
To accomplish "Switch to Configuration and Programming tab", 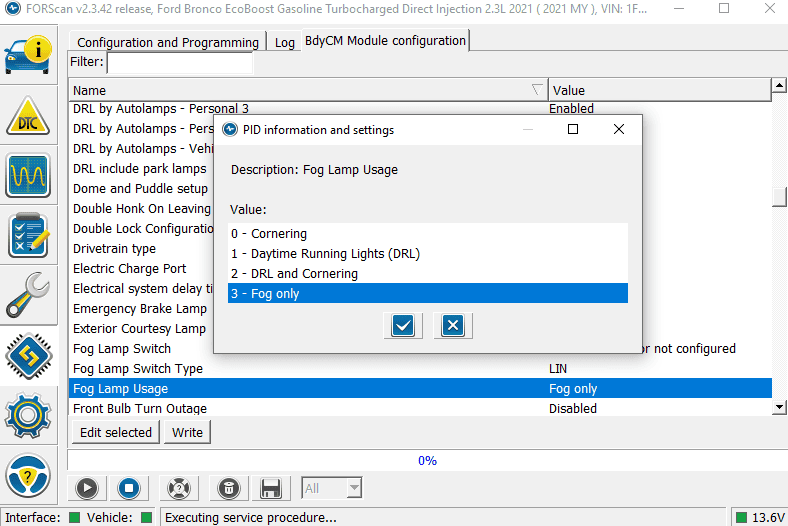I will (x=168, y=42).
